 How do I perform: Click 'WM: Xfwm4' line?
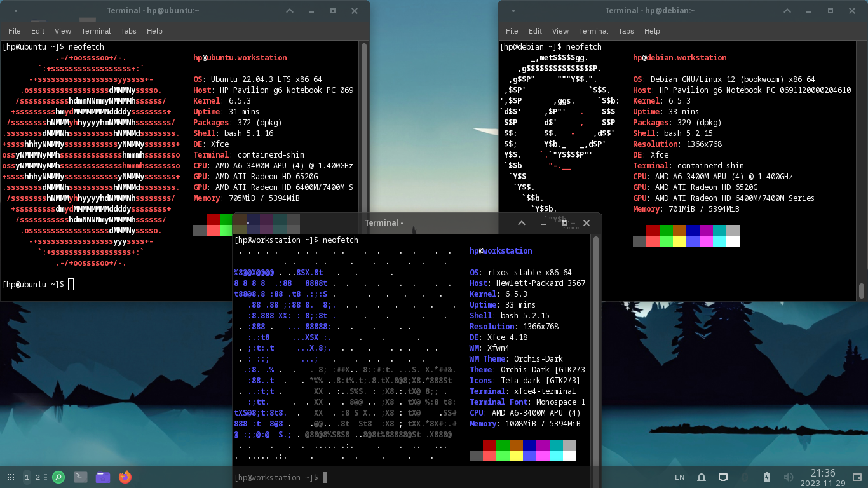(x=489, y=348)
